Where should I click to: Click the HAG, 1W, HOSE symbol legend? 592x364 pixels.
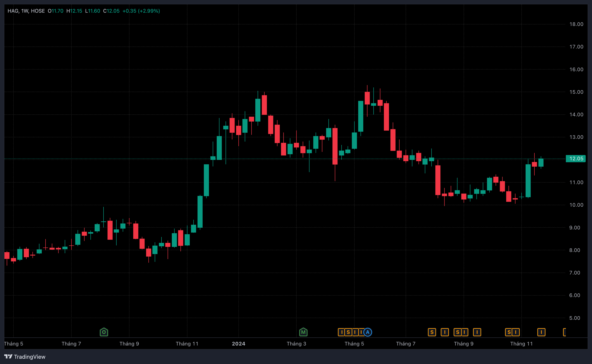[26, 11]
